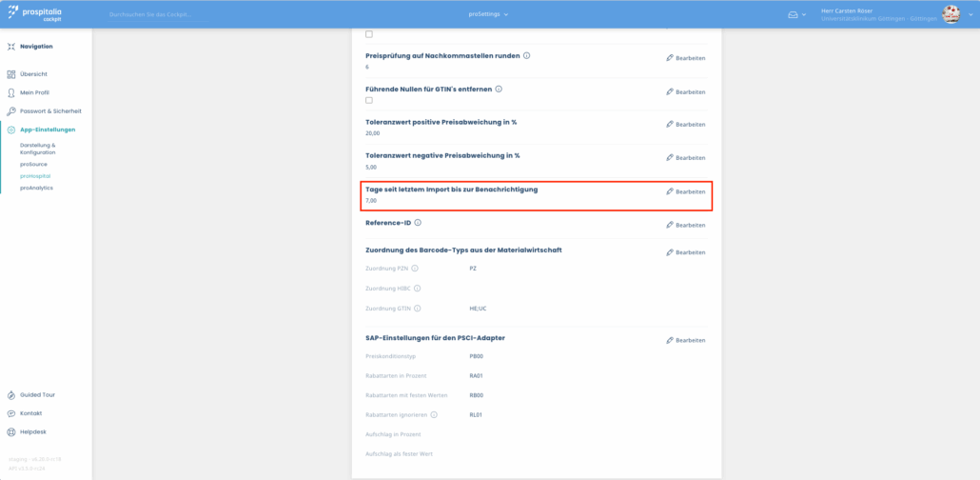980x480 pixels.
Task: Expand the proSettings dropdown in header
Action: pyautogui.click(x=489, y=14)
